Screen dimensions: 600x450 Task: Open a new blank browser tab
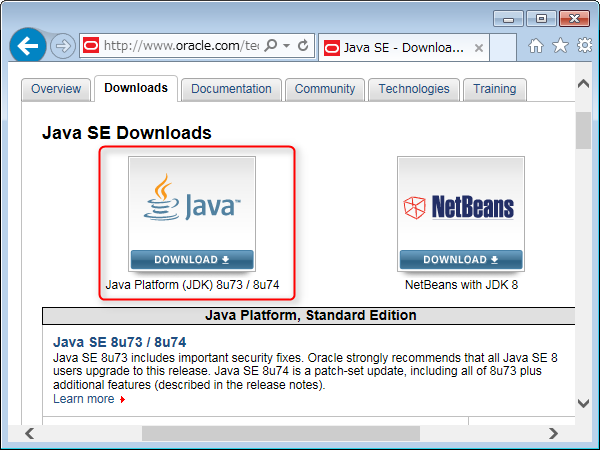coord(503,47)
